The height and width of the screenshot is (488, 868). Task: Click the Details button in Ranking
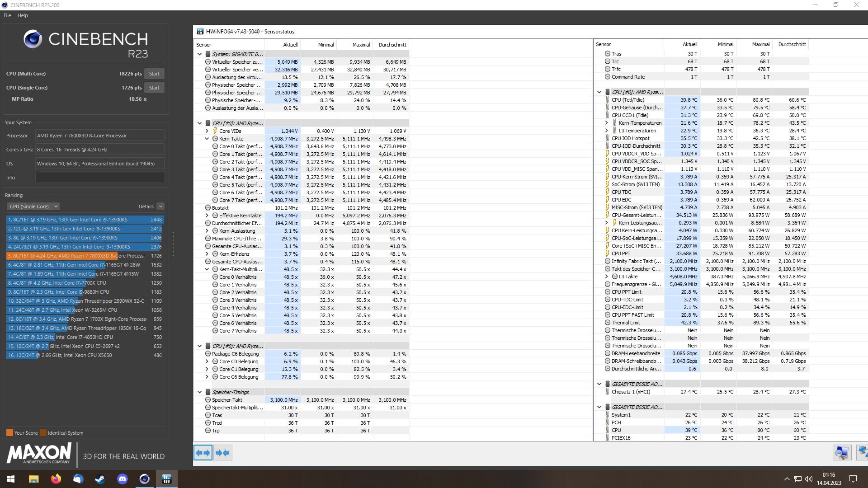coord(146,206)
